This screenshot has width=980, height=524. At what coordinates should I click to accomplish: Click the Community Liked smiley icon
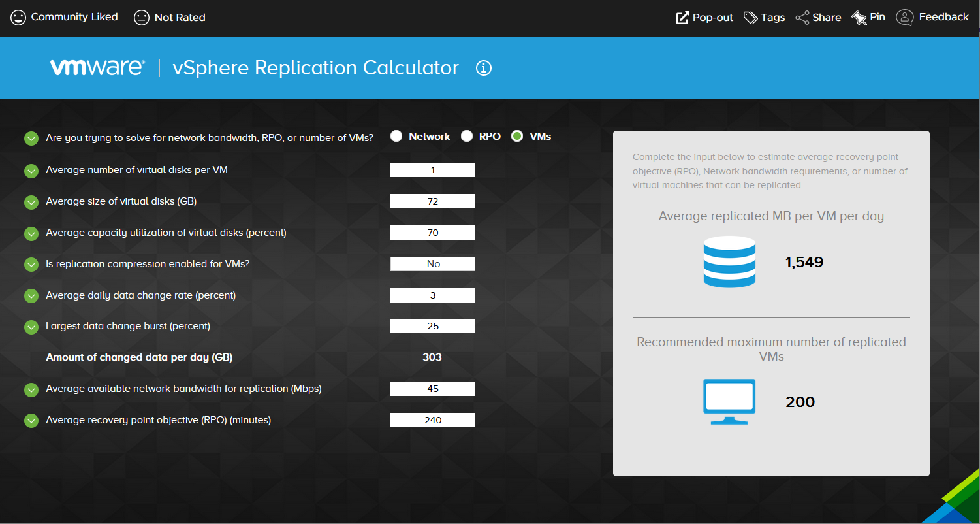(18, 17)
